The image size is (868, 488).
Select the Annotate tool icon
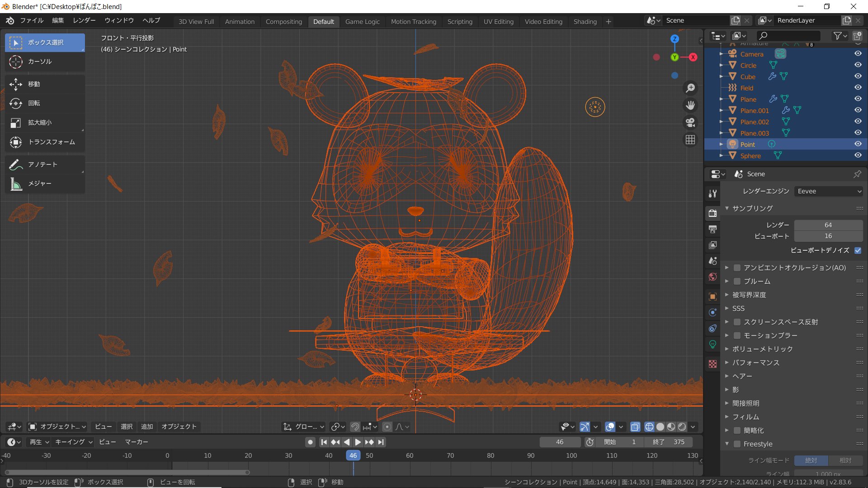(16, 164)
